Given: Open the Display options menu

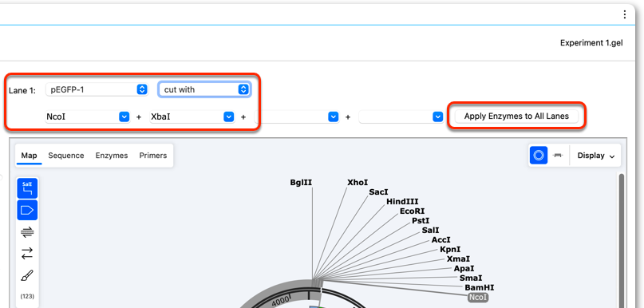Looking at the screenshot, I should pyautogui.click(x=595, y=156).
